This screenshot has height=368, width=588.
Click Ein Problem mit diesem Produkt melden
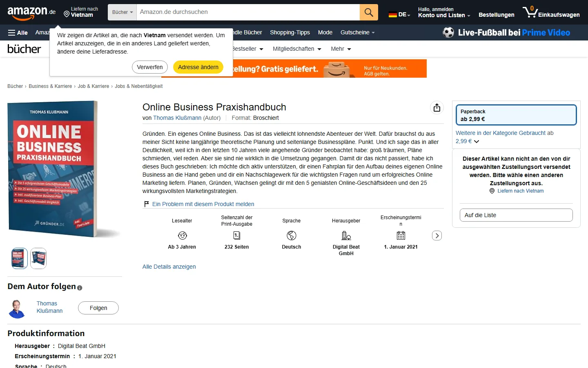tap(203, 204)
